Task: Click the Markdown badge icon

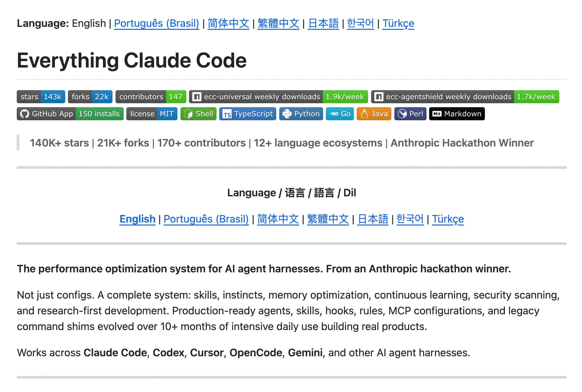Action: point(436,114)
